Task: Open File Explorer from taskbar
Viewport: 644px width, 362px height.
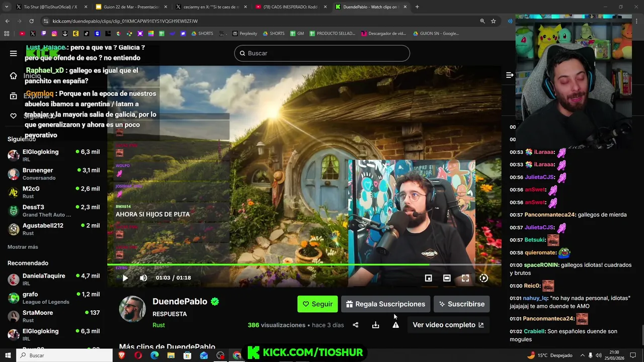Action: (171, 355)
